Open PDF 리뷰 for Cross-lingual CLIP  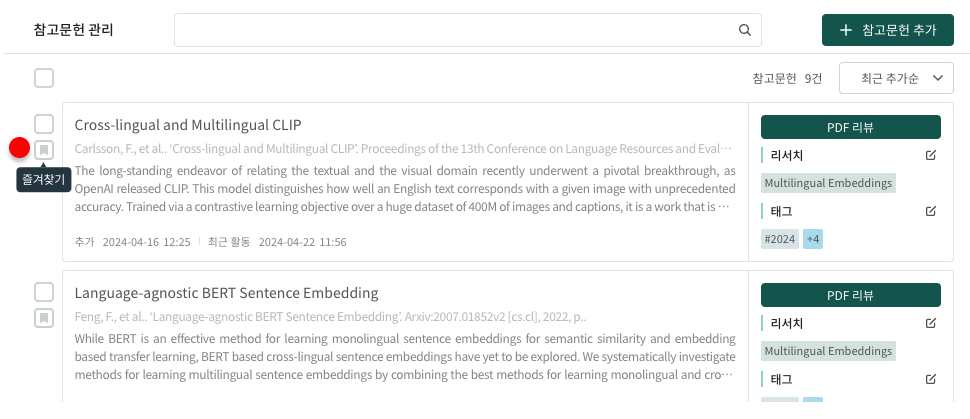tap(851, 127)
